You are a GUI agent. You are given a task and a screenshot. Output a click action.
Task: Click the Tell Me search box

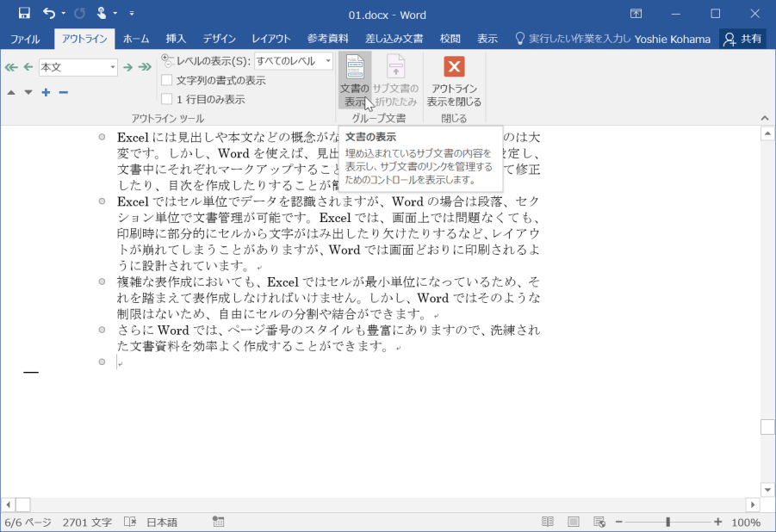click(x=573, y=39)
